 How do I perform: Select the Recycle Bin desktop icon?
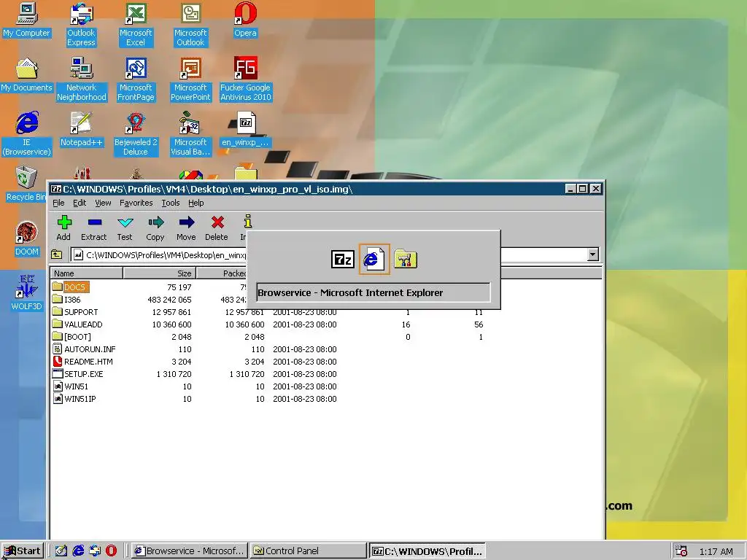(26, 184)
